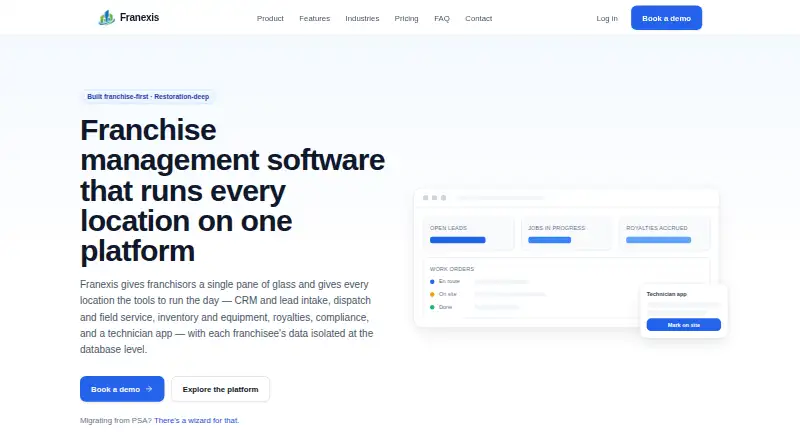Click Explore the platform button

pos(220,389)
